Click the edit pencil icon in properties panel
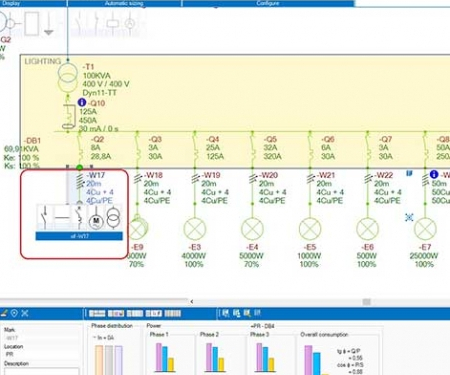 click(4, 313)
